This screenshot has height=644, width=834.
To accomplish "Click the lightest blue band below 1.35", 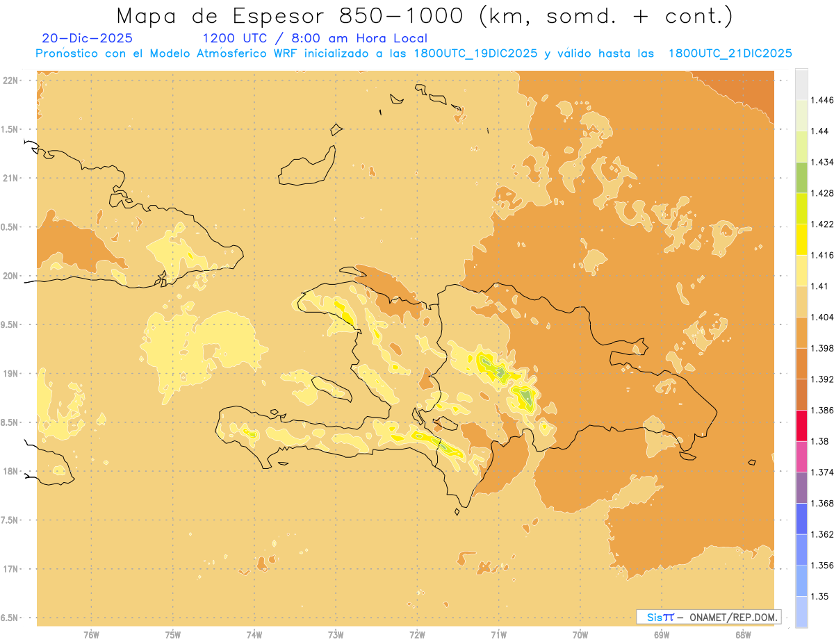I will 801,611.
